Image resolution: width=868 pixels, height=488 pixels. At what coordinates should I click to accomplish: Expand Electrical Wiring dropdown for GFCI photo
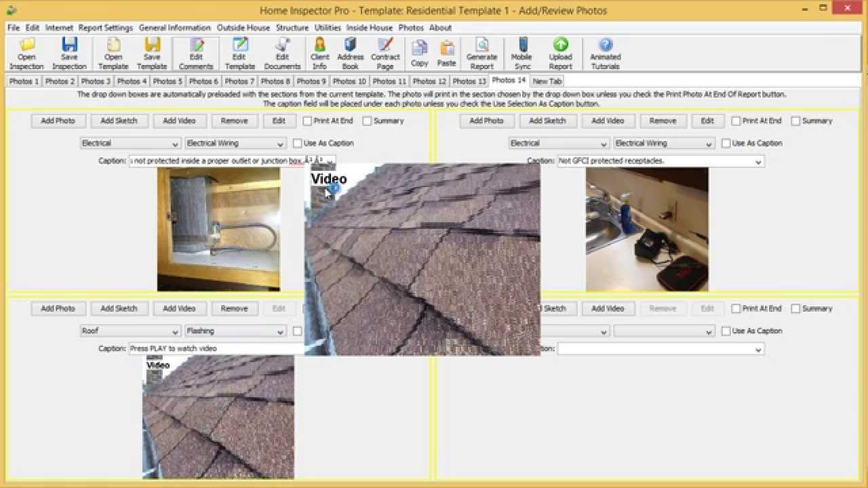[709, 144]
